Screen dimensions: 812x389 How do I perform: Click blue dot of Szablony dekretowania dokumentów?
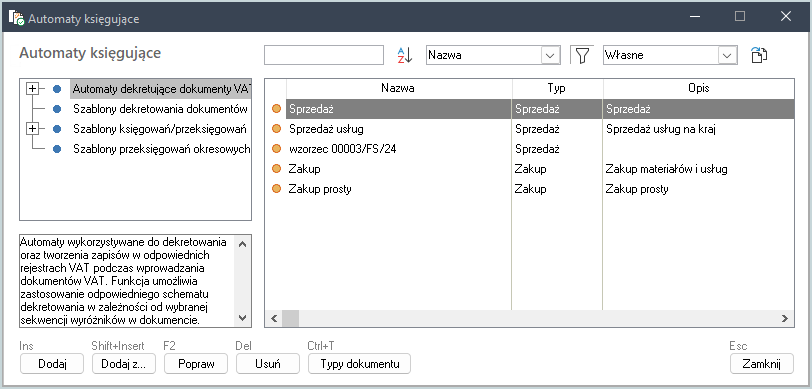coord(57,109)
